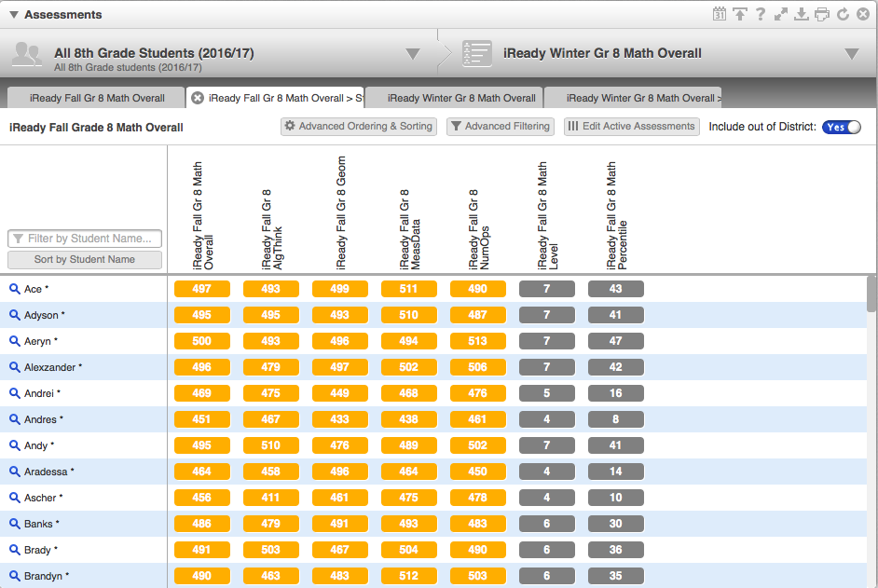Image resolution: width=878 pixels, height=588 pixels.
Task: Select the iReady Winter Gr 8 Math Overall tab
Action: (461, 98)
